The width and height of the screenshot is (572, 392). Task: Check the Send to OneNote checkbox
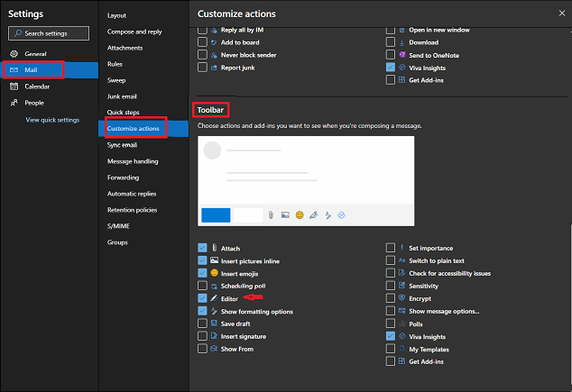(x=391, y=55)
